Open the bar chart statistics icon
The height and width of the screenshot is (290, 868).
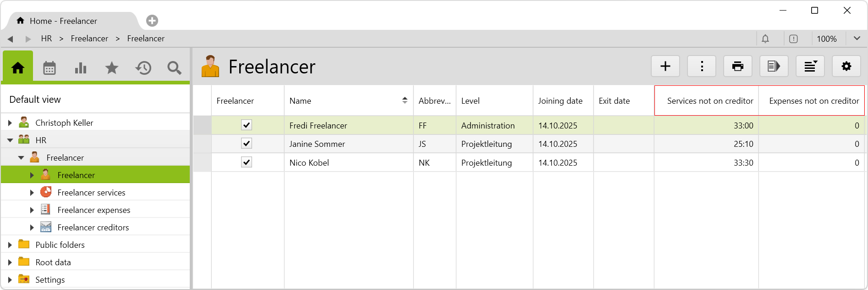[x=81, y=68]
